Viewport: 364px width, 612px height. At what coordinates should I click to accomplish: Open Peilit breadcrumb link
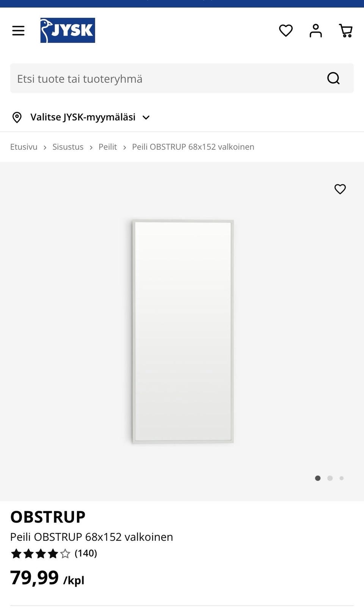coord(108,147)
